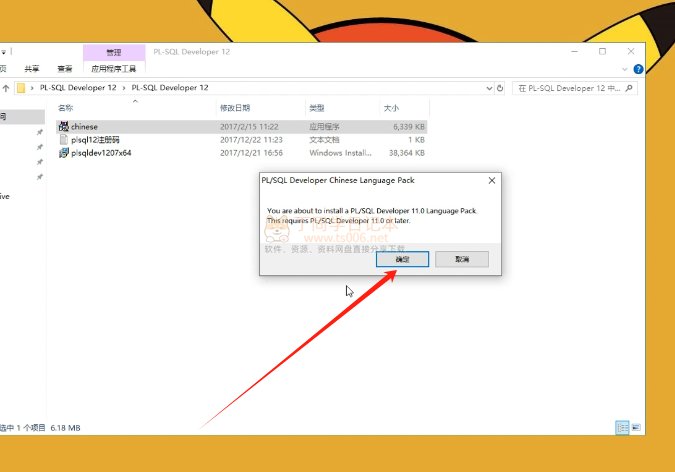The width and height of the screenshot is (675, 472).
Task: Open the 应用程序工具 ribbon tab
Action: (114, 69)
